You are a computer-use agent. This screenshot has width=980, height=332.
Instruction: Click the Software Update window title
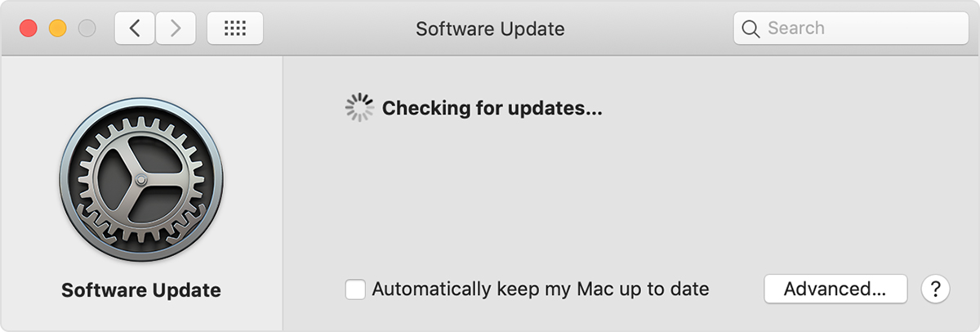click(490, 29)
